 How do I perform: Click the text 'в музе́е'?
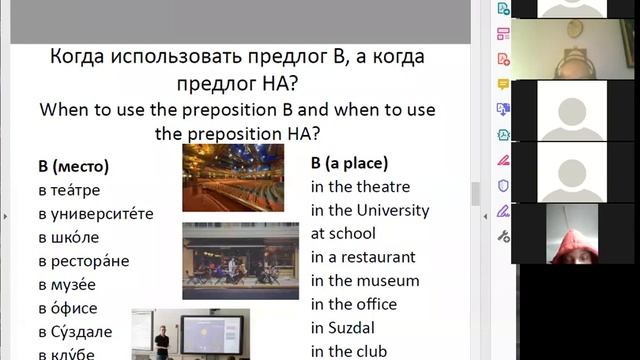click(67, 284)
